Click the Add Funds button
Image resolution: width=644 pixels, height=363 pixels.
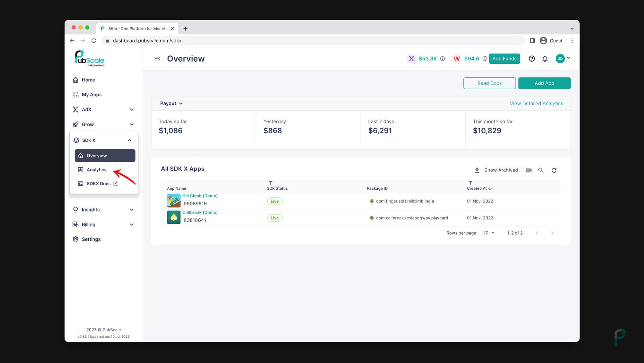504,58
